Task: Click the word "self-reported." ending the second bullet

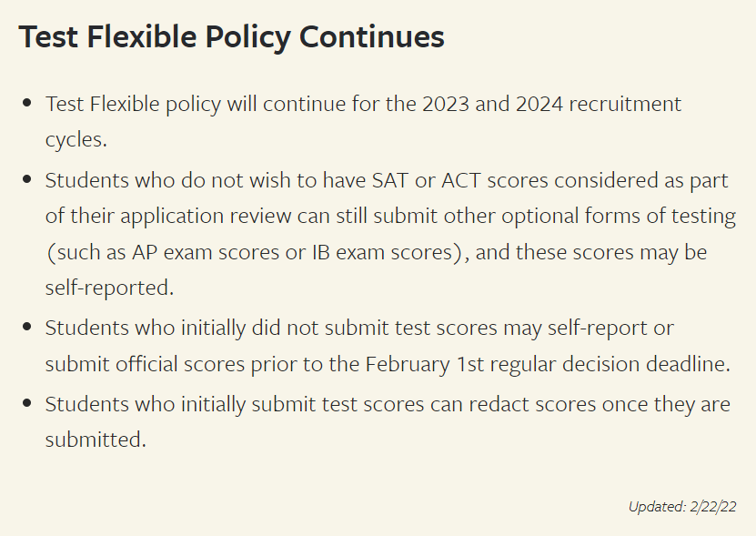Action: coord(108,288)
